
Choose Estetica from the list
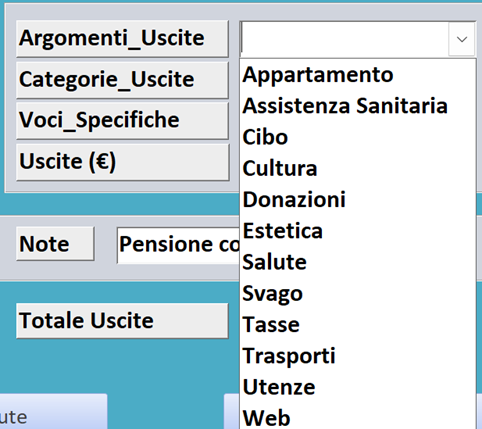click(358, 231)
